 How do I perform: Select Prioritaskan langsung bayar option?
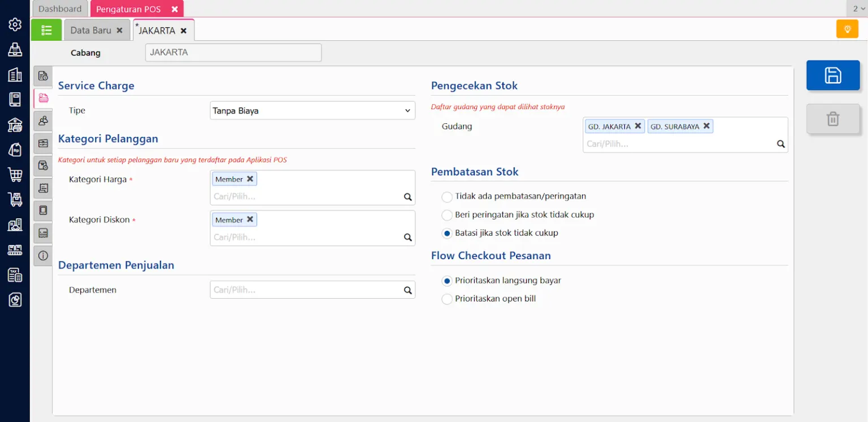click(x=447, y=281)
